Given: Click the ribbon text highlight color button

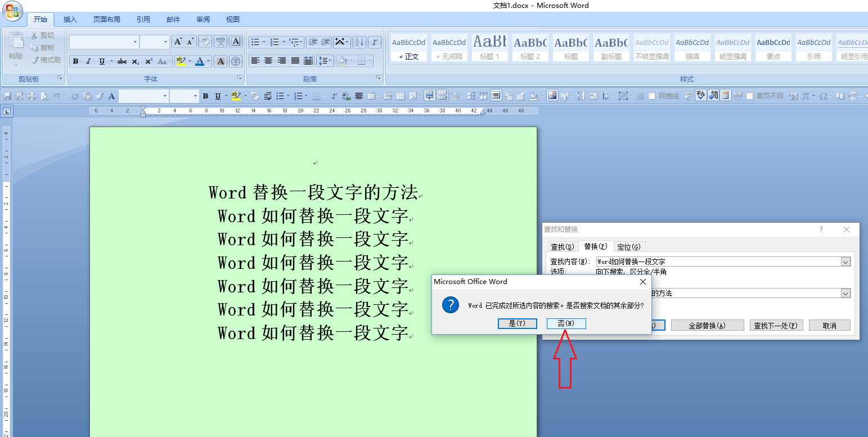Looking at the screenshot, I should (181, 61).
